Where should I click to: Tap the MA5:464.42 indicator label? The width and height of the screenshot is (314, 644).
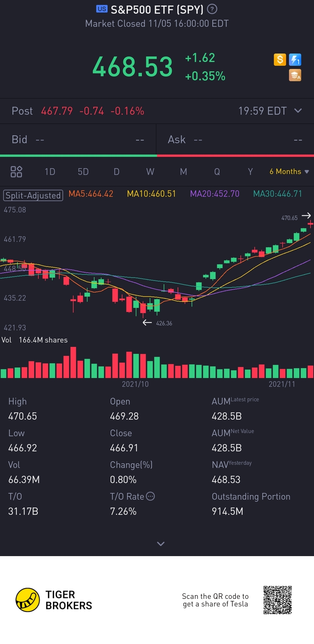(x=91, y=194)
